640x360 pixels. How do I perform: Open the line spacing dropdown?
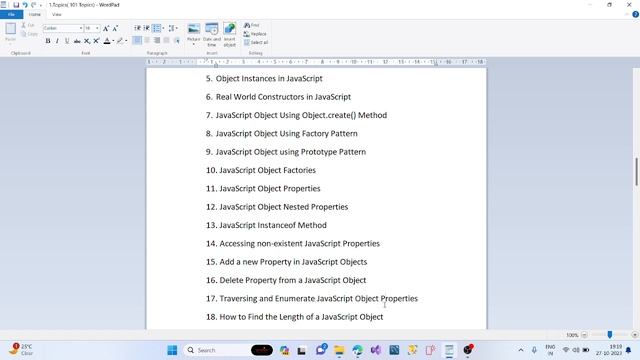173,28
